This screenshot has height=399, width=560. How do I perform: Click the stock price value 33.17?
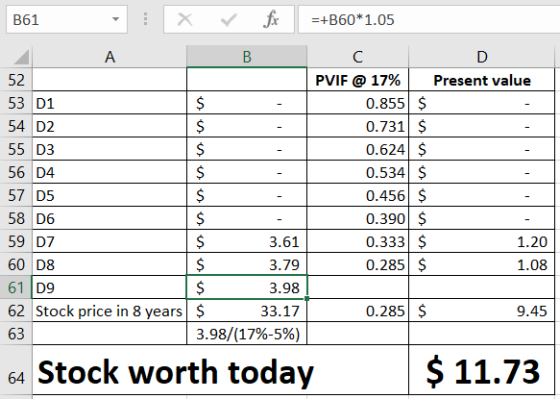(x=247, y=310)
